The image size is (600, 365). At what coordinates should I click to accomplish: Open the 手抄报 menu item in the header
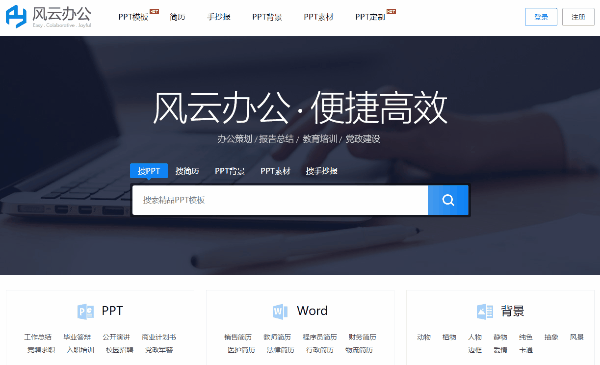click(219, 17)
